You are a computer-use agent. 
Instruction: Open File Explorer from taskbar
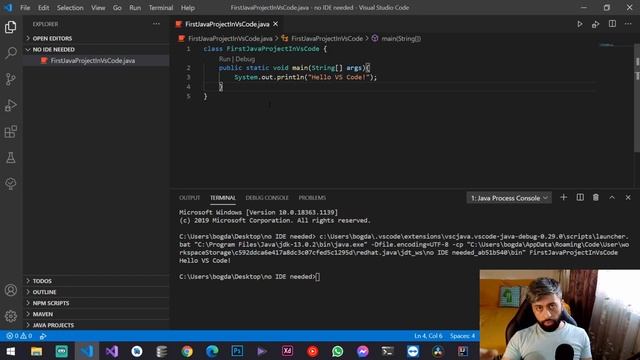click(36, 351)
